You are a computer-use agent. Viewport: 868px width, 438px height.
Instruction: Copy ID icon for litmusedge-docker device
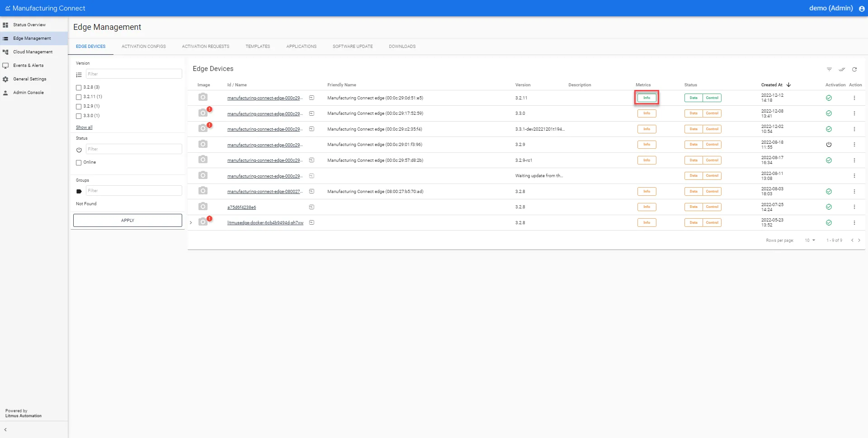(311, 222)
